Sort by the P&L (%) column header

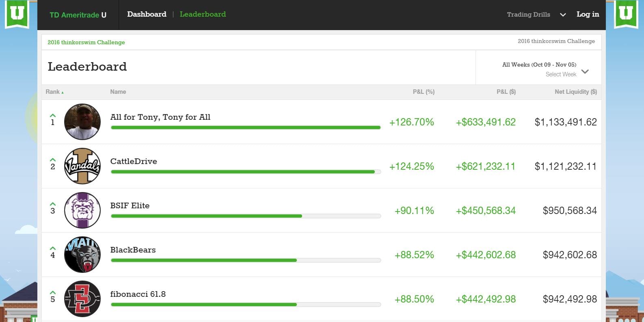[424, 92]
